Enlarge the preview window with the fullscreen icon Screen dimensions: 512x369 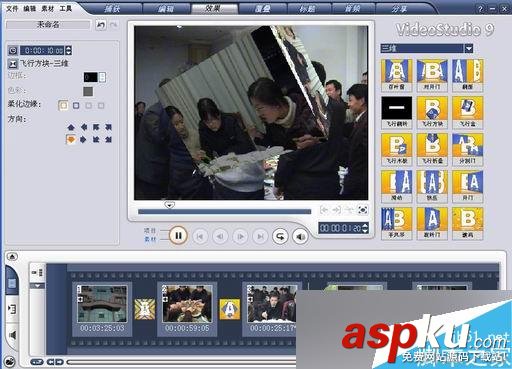(x=362, y=210)
